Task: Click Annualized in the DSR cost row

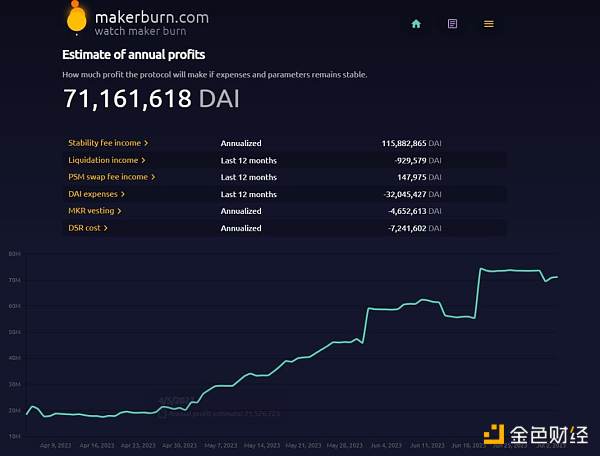Action: coord(241,228)
